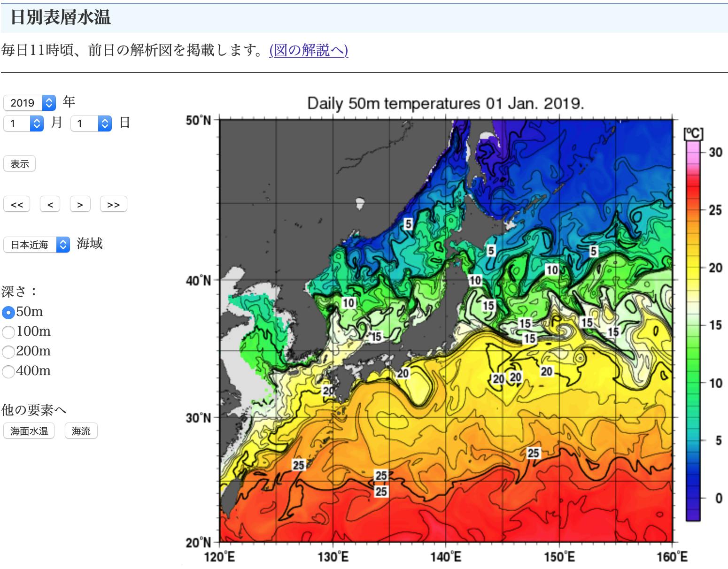Click the temperature color scale bar
The height and width of the screenshot is (569, 728).
(693, 329)
